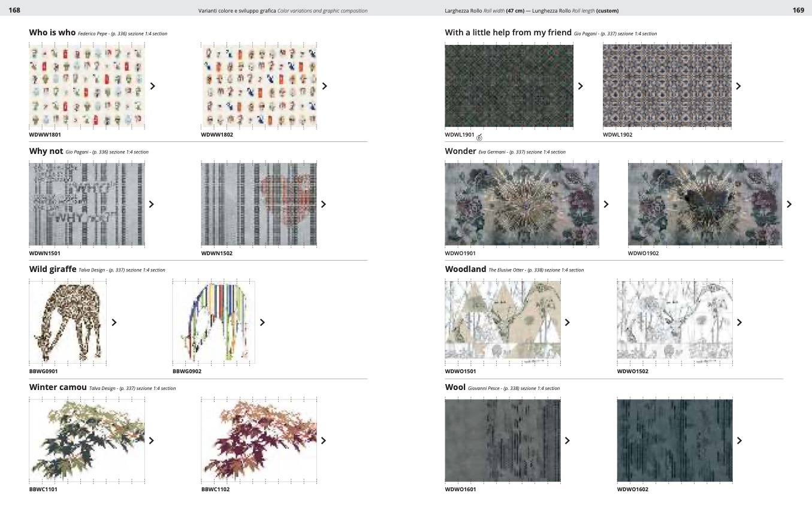The width and height of the screenshot is (812, 526).
Task: Click the arrow beside WDWO1602 Wool swatch
Action: click(x=739, y=441)
